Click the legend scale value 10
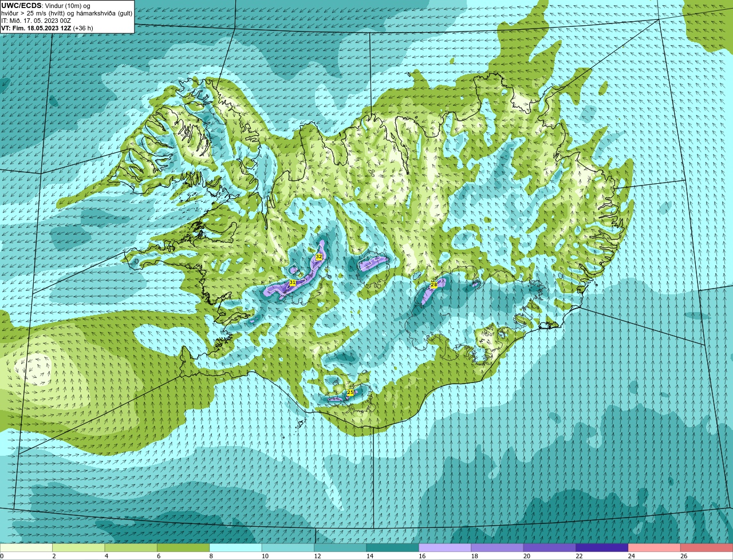The height and width of the screenshot is (560, 733). [265, 556]
